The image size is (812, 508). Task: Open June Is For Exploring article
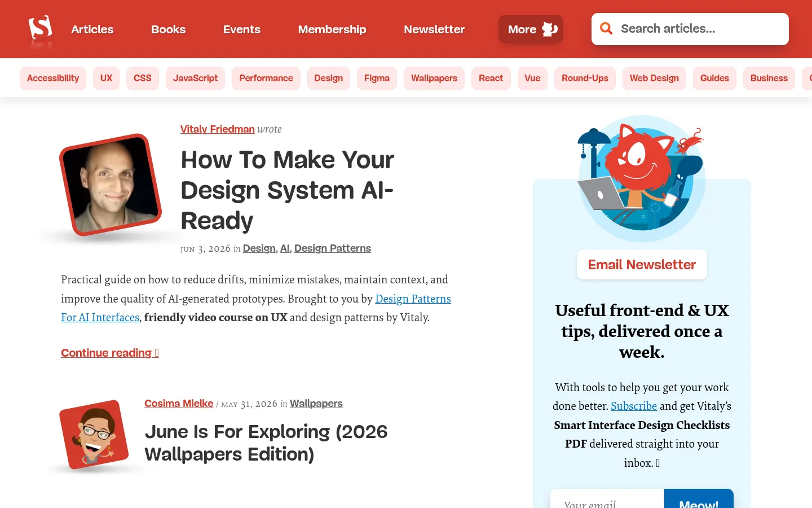266,443
